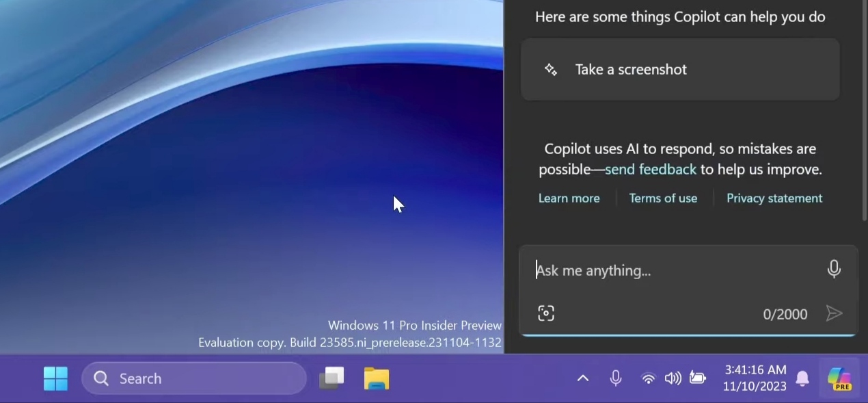868x403 pixels.
Task: Click the 0/2000 character counter
Action: [x=785, y=314]
